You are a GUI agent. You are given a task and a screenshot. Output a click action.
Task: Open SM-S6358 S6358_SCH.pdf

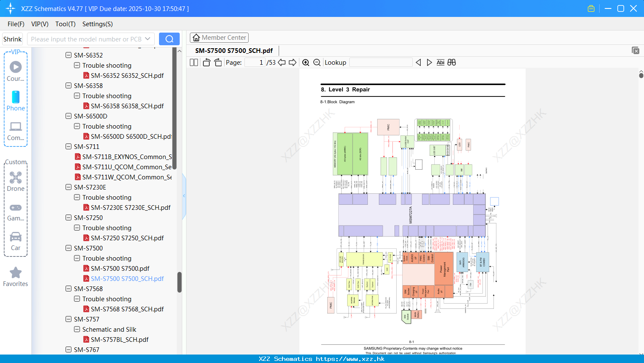[127, 106]
